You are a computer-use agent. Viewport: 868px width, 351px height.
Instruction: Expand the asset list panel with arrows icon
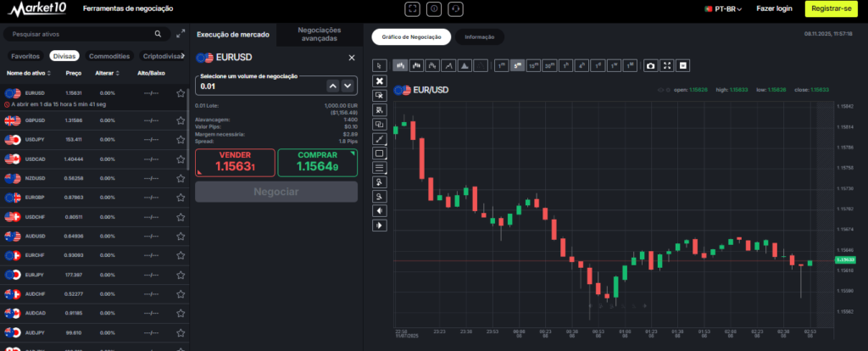(x=180, y=34)
